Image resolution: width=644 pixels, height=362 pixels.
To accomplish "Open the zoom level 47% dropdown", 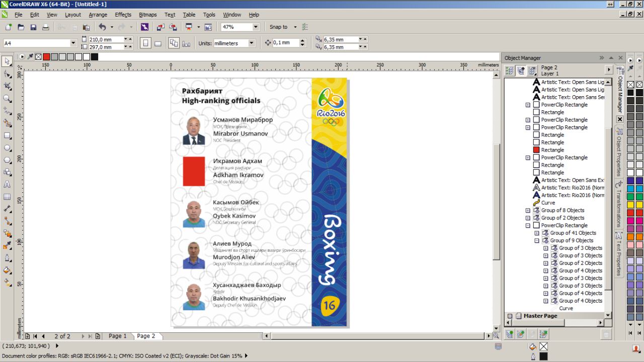I will [256, 27].
